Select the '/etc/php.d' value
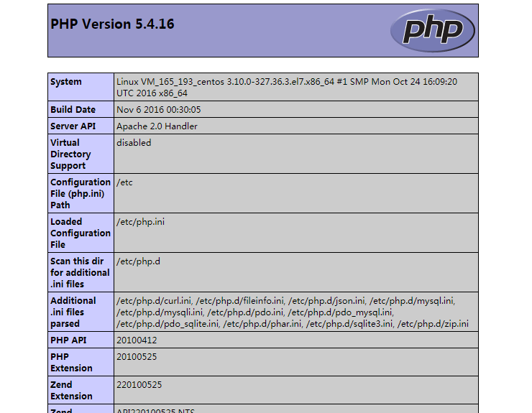Screen dimensions: 532x413 (138, 261)
